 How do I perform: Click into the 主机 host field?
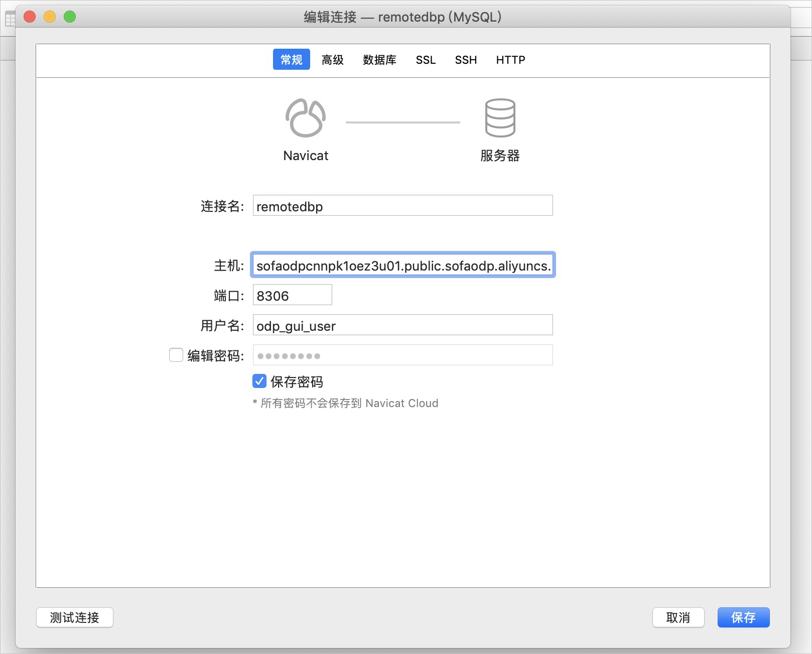[402, 265]
